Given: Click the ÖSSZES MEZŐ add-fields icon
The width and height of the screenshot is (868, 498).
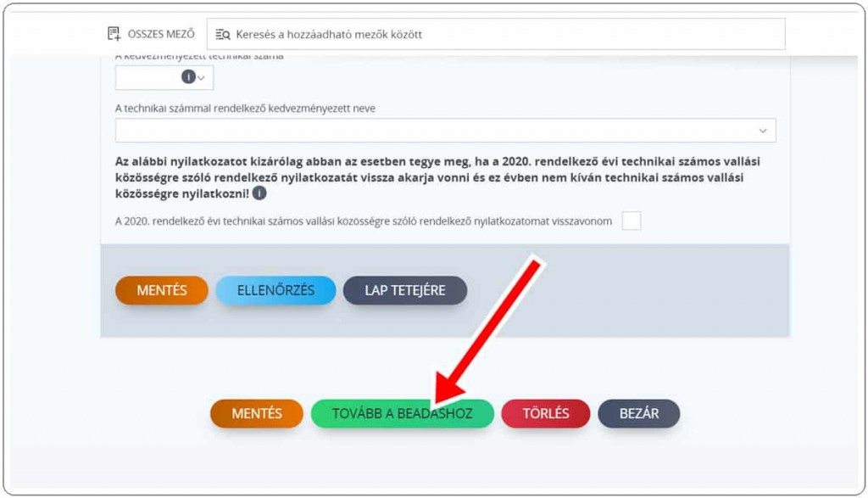Looking at the screenshot, I should pos(114,34).
